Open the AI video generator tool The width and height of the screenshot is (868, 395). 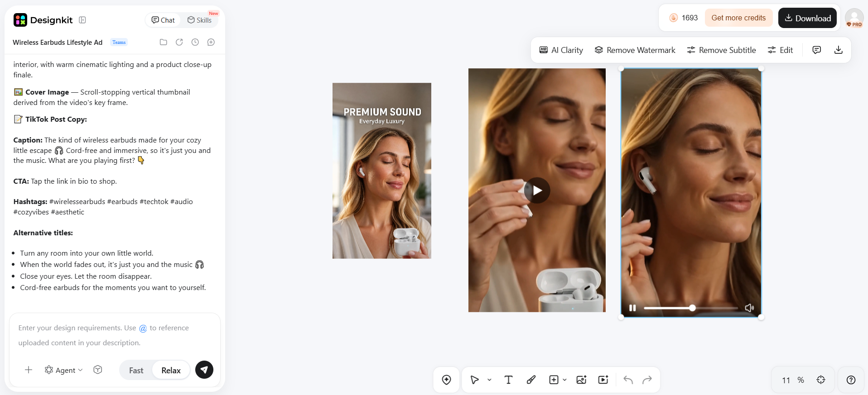603,380
